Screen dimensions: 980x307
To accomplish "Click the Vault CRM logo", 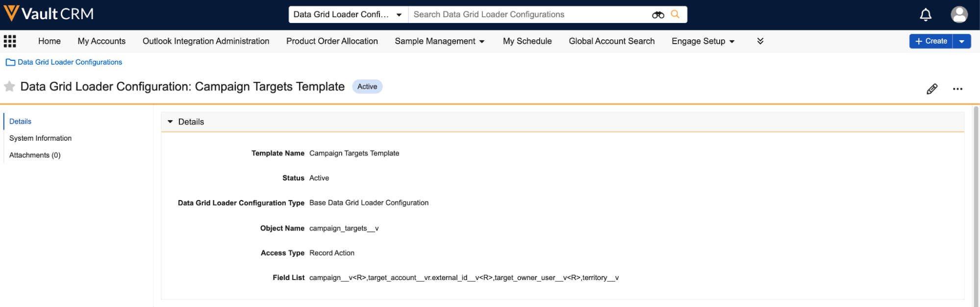I will coord(49,14).
